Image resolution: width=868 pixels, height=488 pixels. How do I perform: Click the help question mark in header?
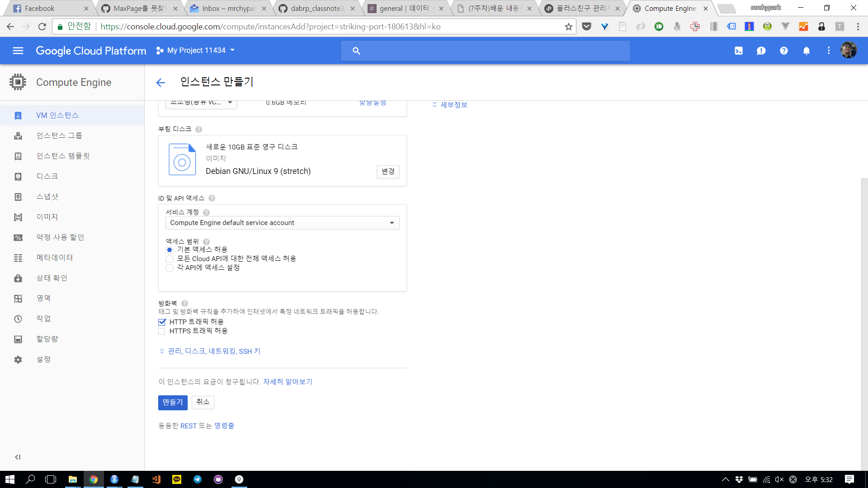pyautogui.click(x=783, y=51)
